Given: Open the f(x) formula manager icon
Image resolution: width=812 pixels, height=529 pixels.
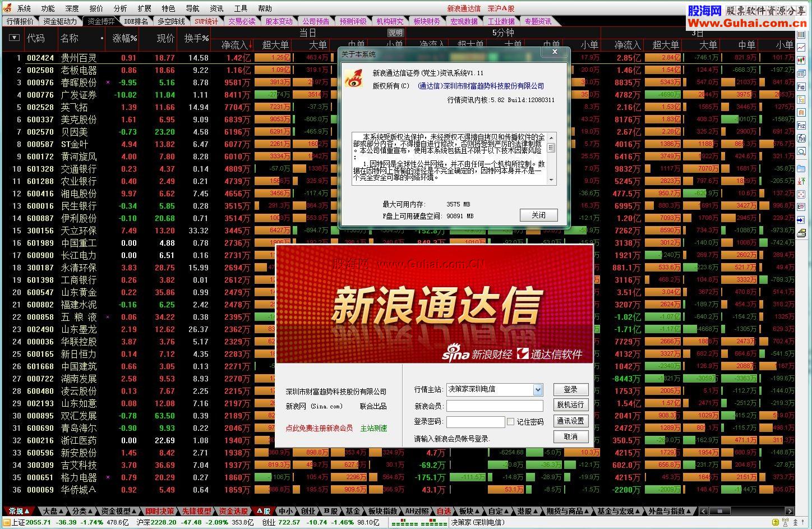Looking at the screenshot, I should tap(801, 139).
